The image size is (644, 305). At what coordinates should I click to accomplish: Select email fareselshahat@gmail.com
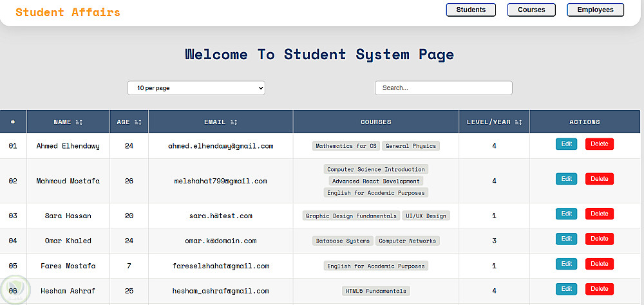tap(220, 266)
